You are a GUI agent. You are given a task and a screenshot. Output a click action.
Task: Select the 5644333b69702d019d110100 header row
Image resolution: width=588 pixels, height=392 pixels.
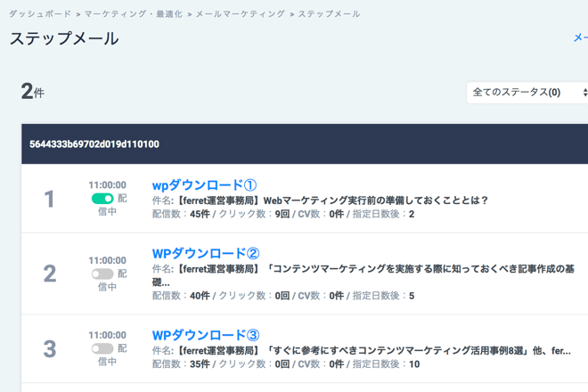coord(94,144)
